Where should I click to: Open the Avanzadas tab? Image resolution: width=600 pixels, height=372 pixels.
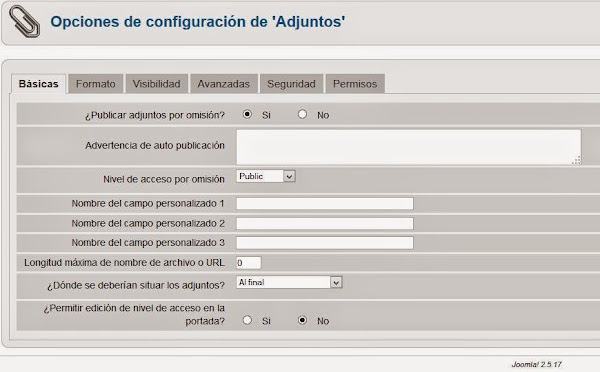point(223,84)
